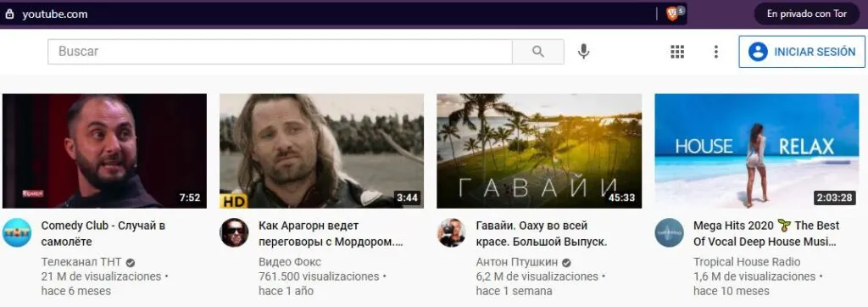
Task: Click the En privado con Tor indicator
Action: (x=807, y=14)
